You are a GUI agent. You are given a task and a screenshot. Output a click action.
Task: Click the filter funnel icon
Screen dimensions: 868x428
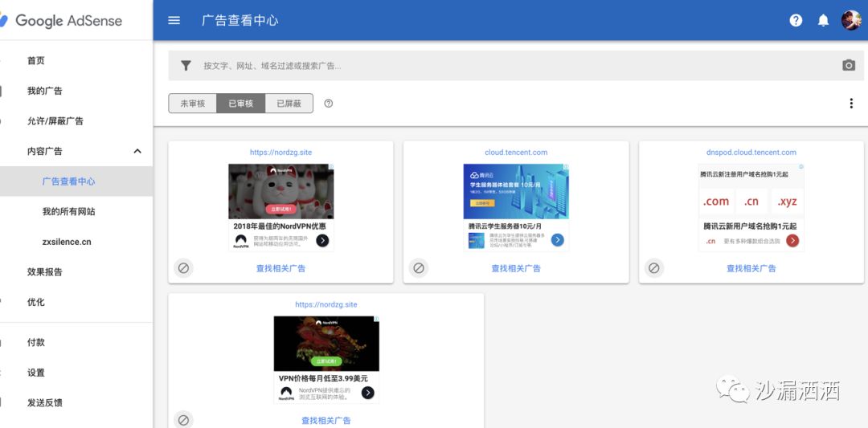(x=186, y=66)
